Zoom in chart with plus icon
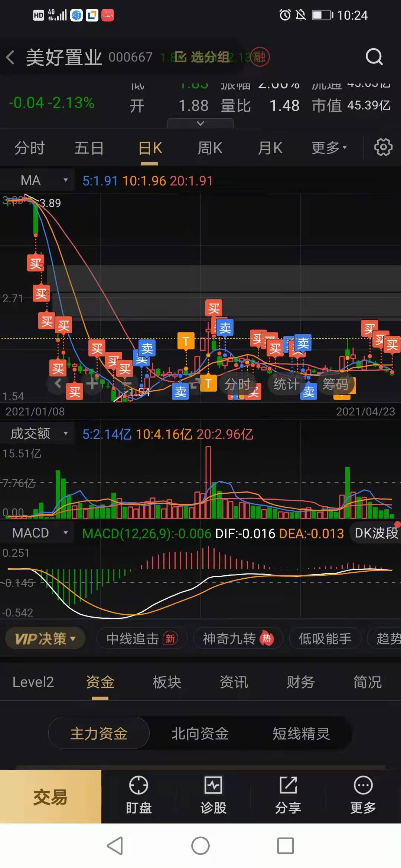The width and height of the screenshot is (401, 868). pos(92,383)
